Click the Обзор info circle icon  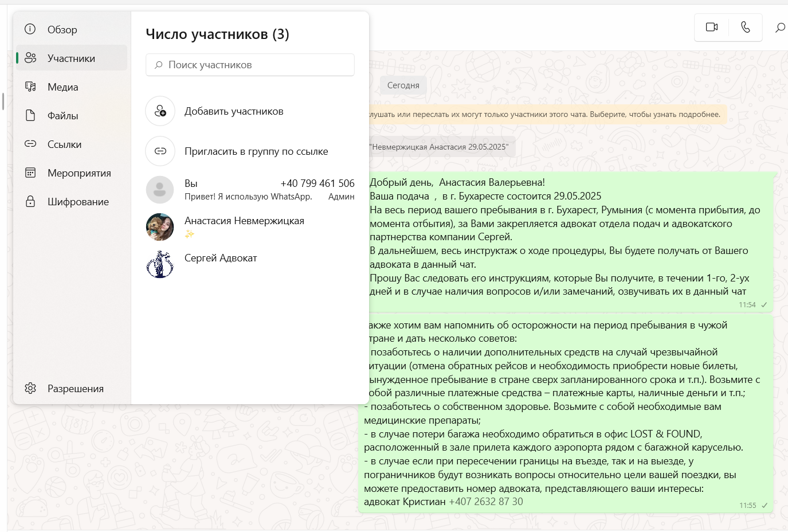(30, 29)
